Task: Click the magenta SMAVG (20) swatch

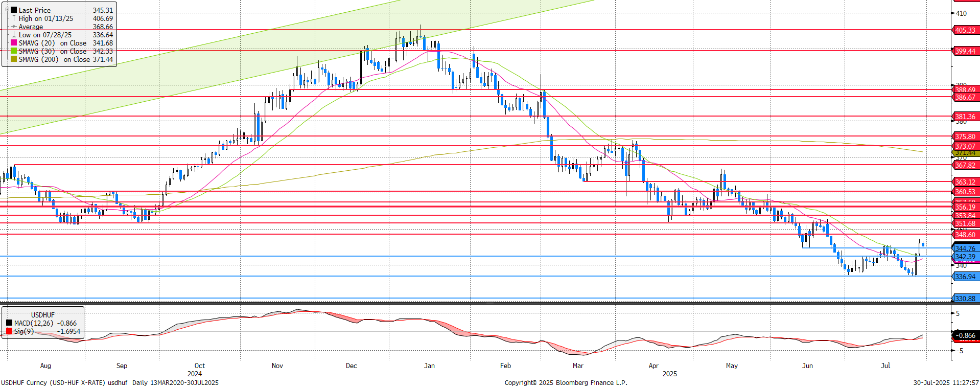Action: click(14, 43)
